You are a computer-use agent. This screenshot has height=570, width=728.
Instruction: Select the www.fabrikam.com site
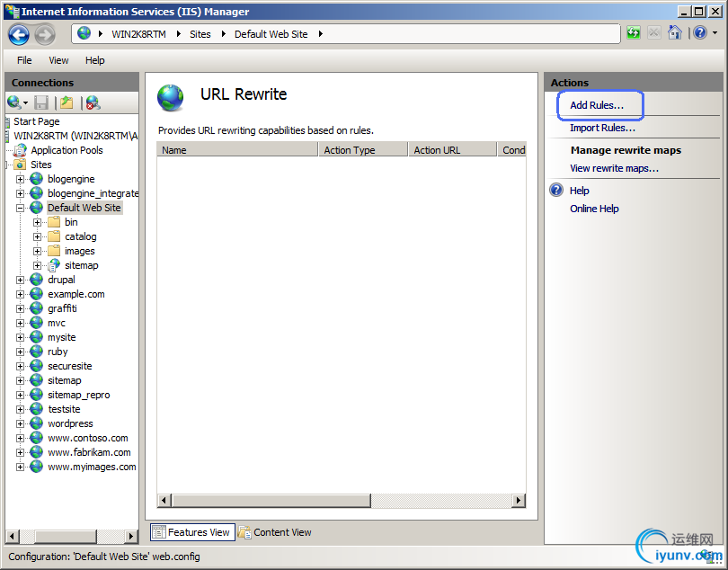(x=89, y=452)
